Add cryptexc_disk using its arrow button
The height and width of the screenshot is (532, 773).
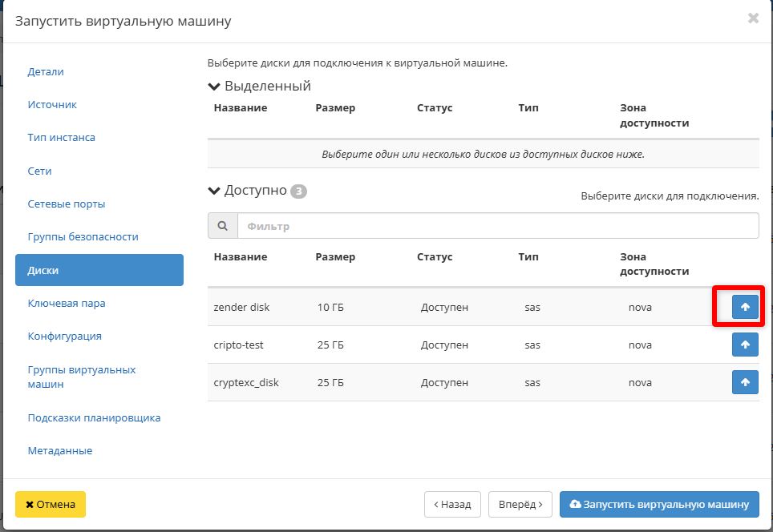click(745, 382)
